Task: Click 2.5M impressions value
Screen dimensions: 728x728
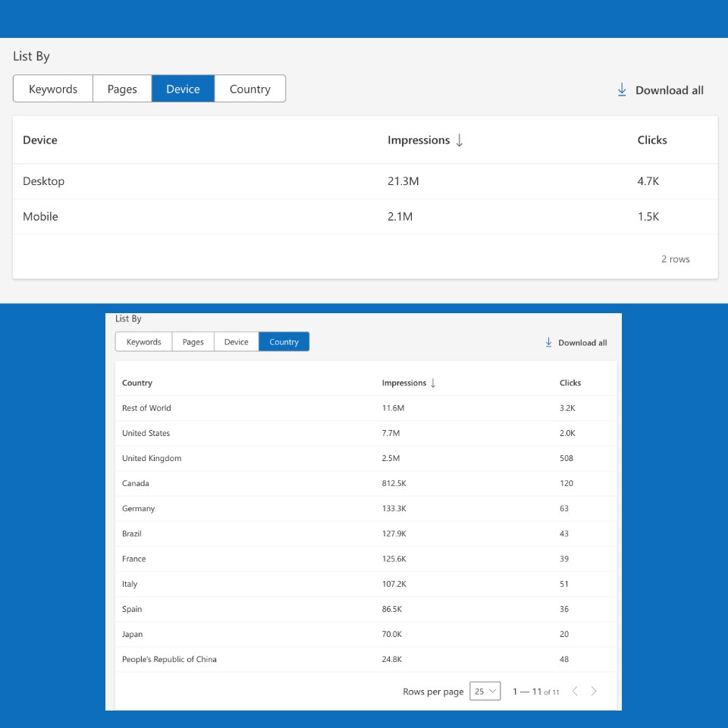Action: pos(391,458)
